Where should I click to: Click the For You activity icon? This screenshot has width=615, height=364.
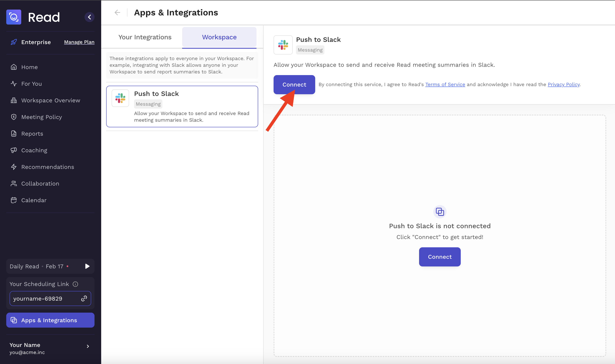[x=14, y=84]
